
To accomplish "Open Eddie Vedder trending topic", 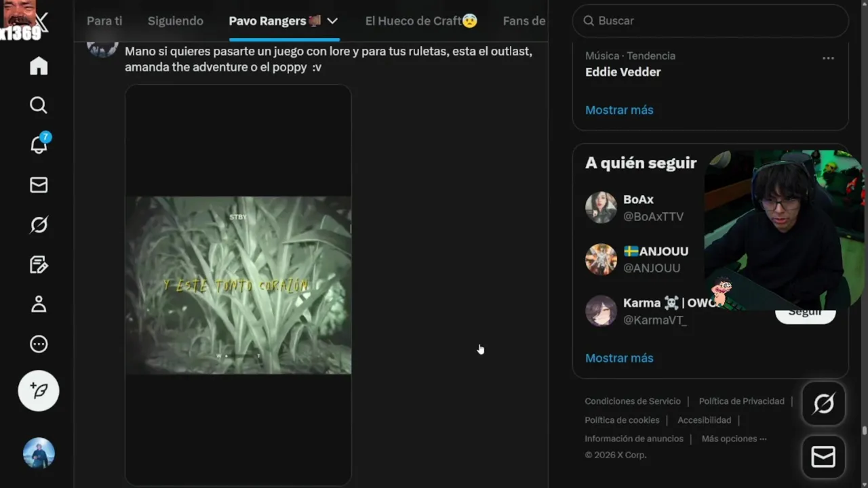I will coord(623,72).
